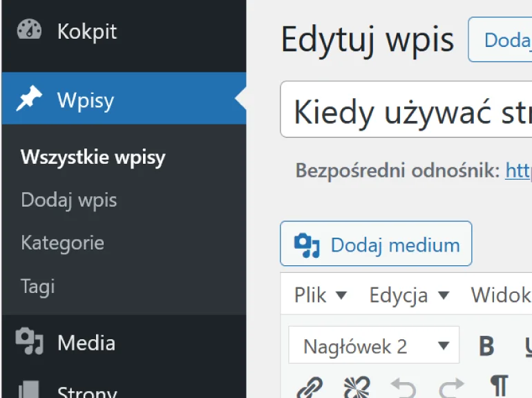The width and height of the screenshot is (532, 398).
Task: Select Dodaj wpis in sidebar
Action: pyautogui.click(x=69, y=200)
